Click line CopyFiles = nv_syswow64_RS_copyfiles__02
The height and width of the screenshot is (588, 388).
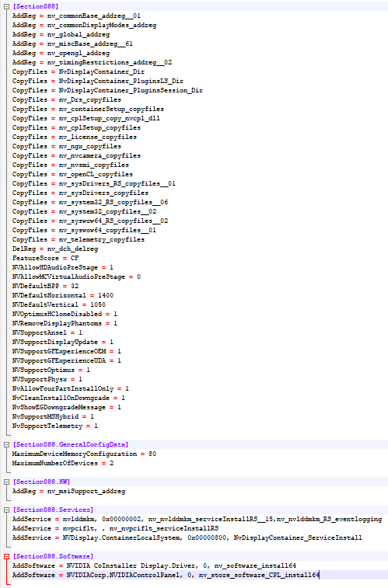tap(90, 221)
